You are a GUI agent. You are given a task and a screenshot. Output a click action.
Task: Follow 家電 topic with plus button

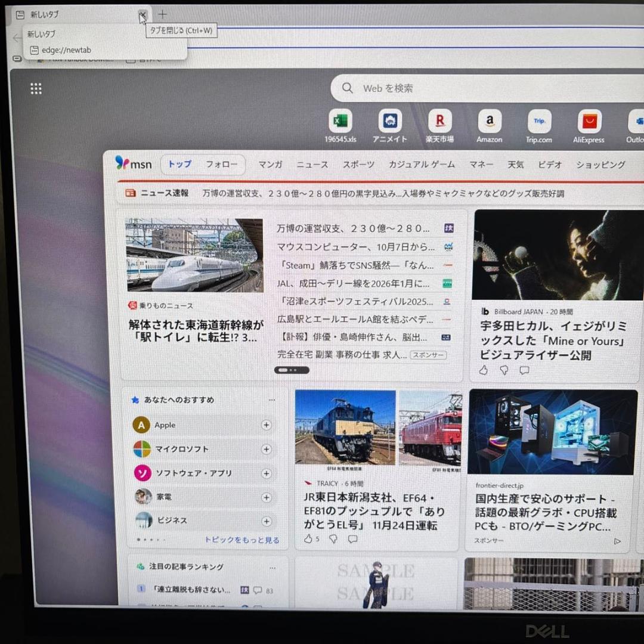267,497
